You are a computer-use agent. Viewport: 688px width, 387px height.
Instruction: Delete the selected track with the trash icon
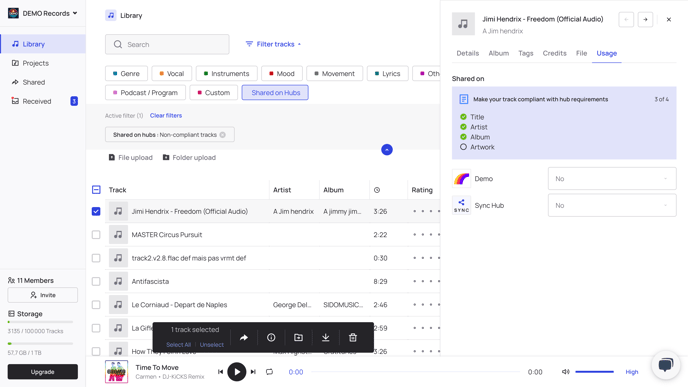353,337
